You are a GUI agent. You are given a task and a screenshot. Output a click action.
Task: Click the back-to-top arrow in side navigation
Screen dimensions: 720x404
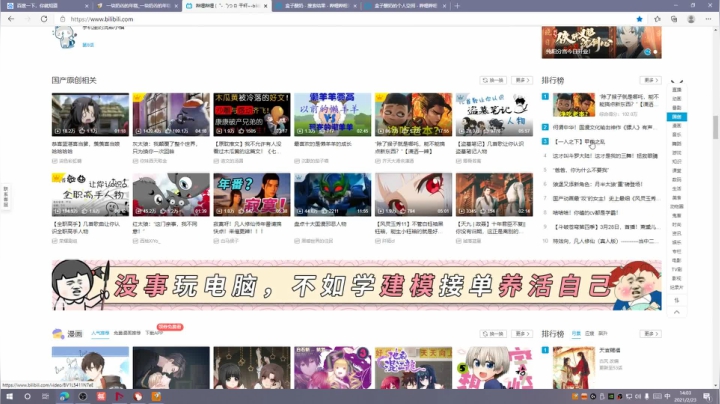[676, 312]
